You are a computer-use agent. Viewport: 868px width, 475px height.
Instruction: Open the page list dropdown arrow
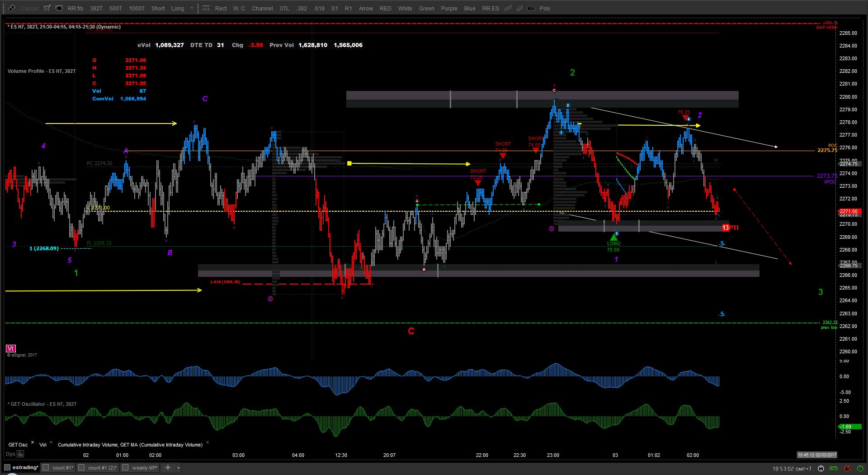tap(179, 468)
